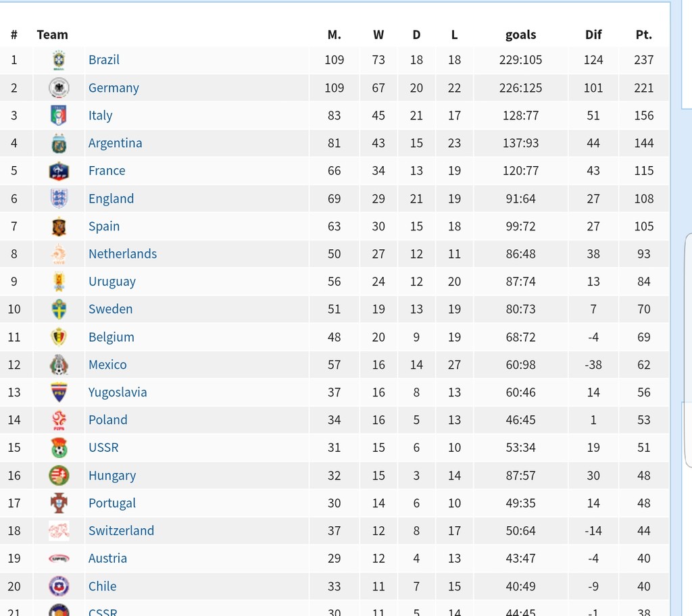Open the Belgium team page link
Image resolution: width=692 pixels, height=616 pixels.
tap(111, 337)
